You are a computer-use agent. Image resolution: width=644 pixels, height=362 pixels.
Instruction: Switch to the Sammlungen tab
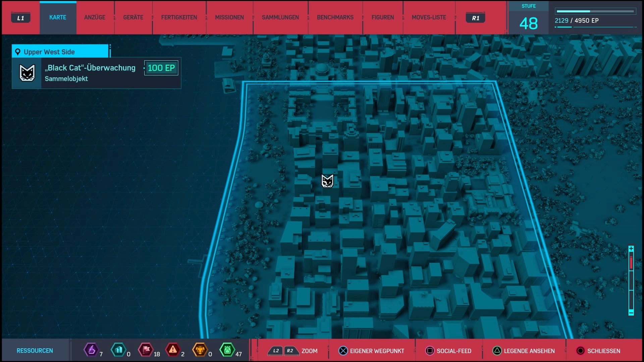280,17
